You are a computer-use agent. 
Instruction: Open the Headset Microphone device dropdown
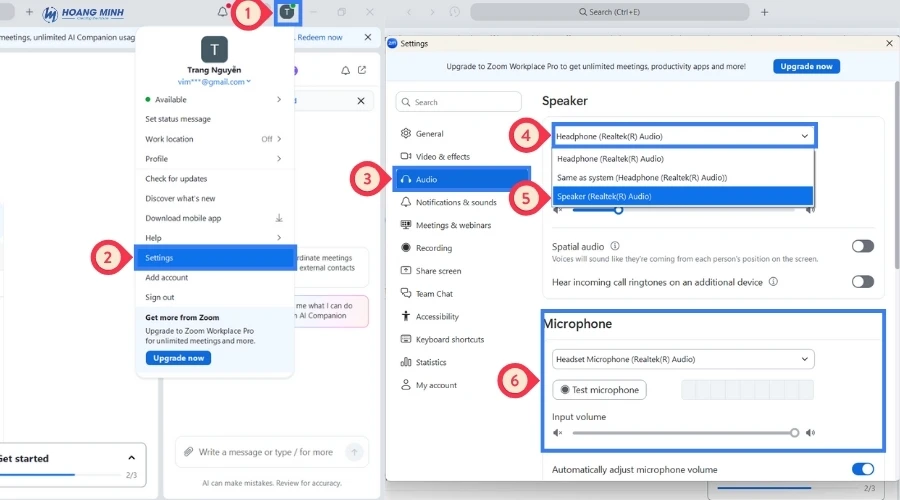click(x=683, y=359)
